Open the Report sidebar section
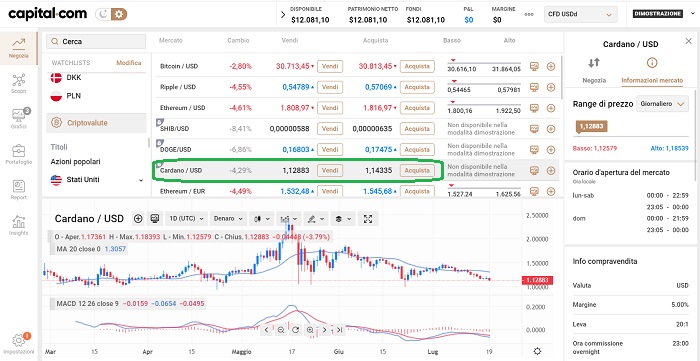700x361 pixels. coord(19,190)
